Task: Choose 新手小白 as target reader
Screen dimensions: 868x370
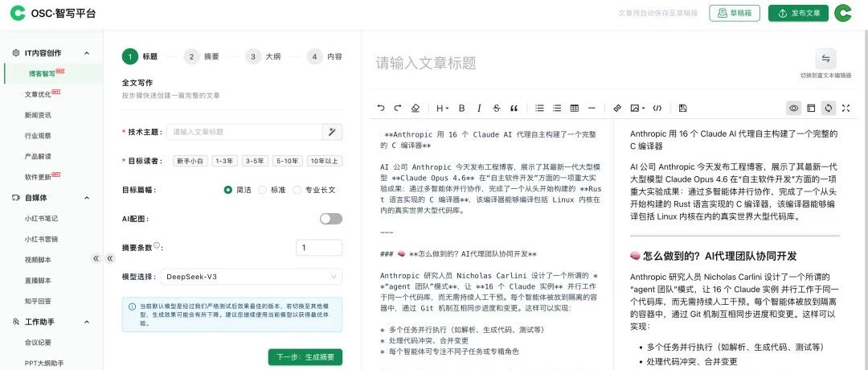Action: 190,161
